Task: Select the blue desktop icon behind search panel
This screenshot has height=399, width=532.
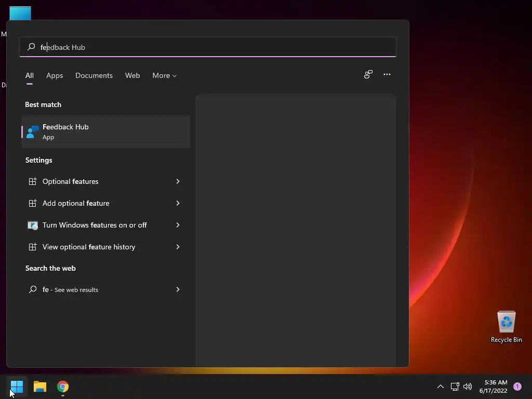Action: [x=20, y=13]
